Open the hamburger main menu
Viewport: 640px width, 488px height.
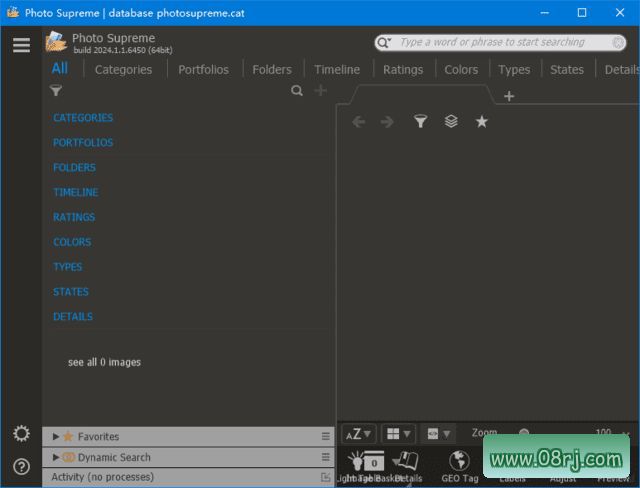21,45
